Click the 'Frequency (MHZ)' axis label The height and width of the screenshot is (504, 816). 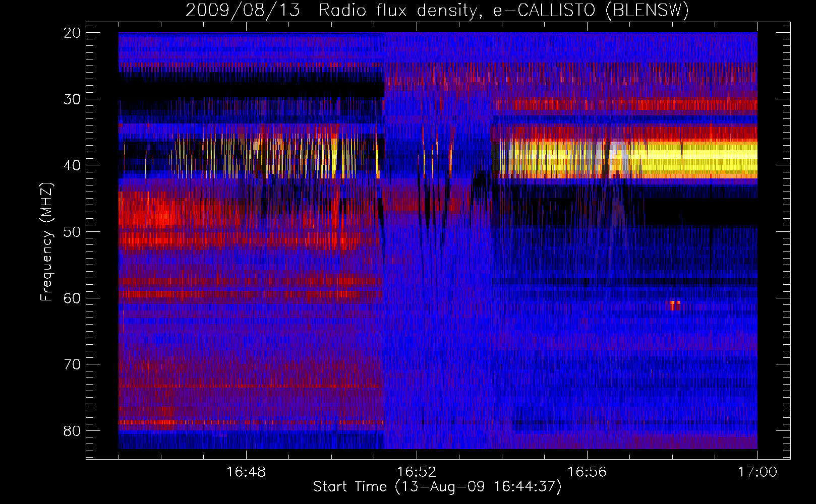point(46,242)
